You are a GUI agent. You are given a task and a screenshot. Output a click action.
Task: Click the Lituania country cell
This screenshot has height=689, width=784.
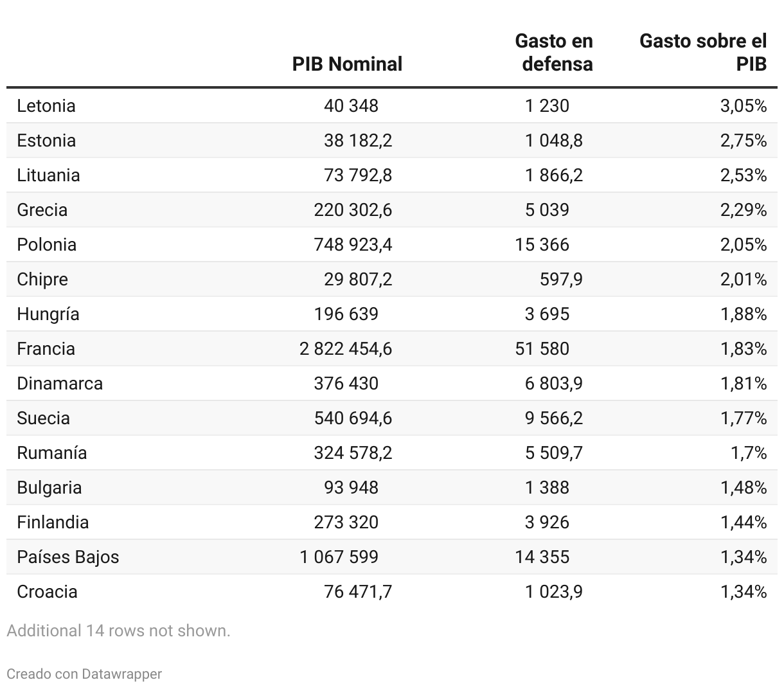pyautogui.click(x=48, y=175)
